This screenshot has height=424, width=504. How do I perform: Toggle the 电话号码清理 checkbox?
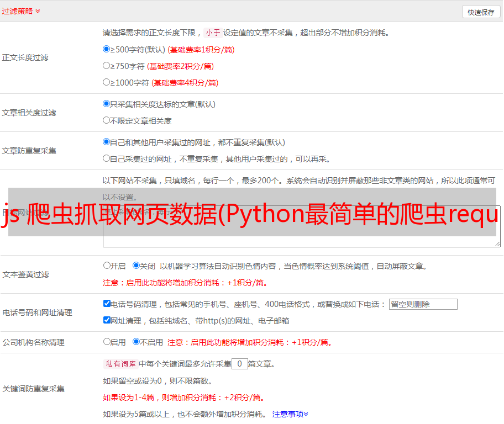(x=107, y=304)
